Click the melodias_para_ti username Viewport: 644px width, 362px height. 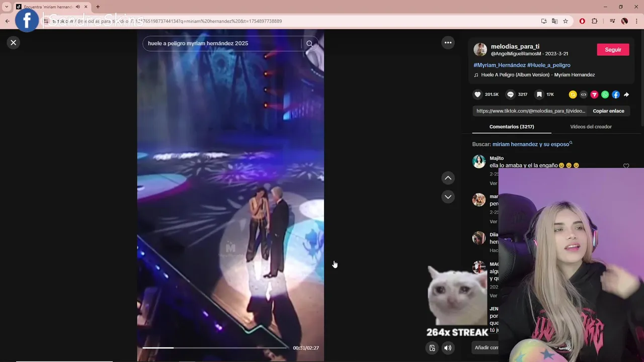tap(515, 47)
